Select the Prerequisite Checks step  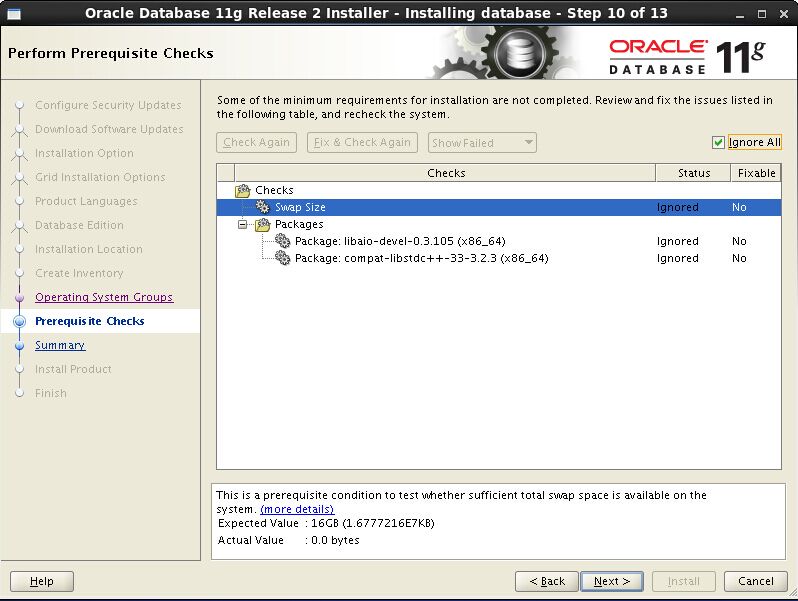pos(90,321)
